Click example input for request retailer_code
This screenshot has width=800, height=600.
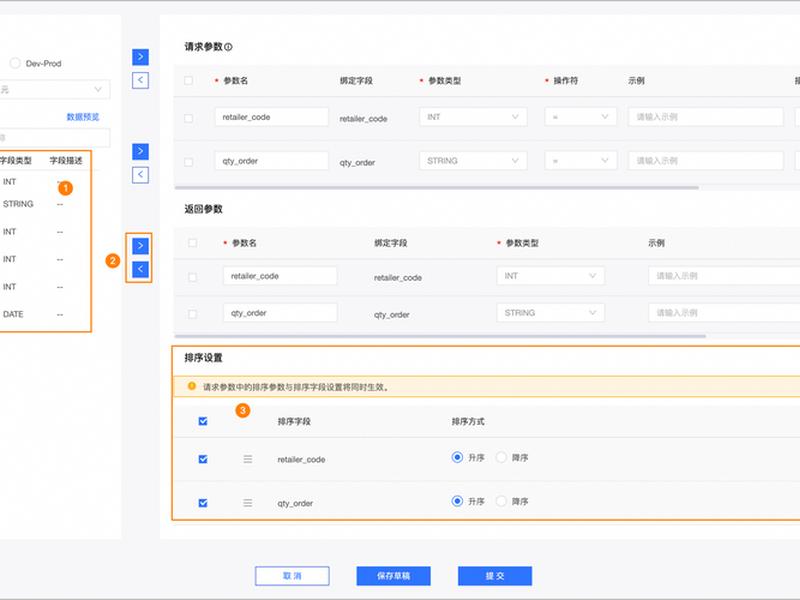[x=706, y=117]
